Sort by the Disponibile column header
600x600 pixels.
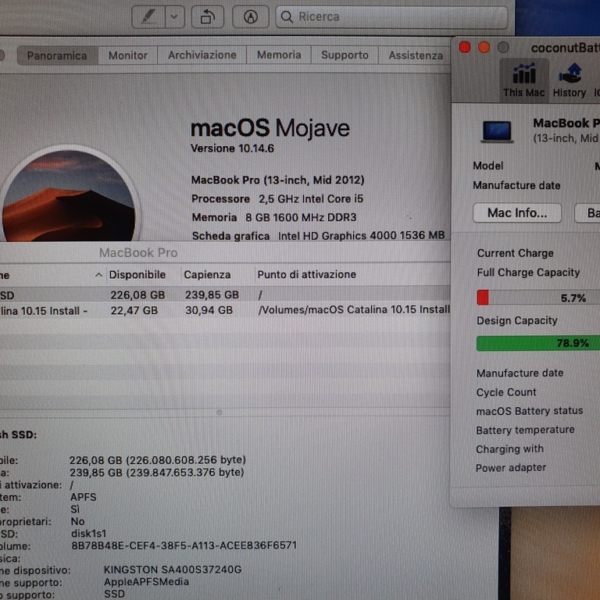(137, 274)
